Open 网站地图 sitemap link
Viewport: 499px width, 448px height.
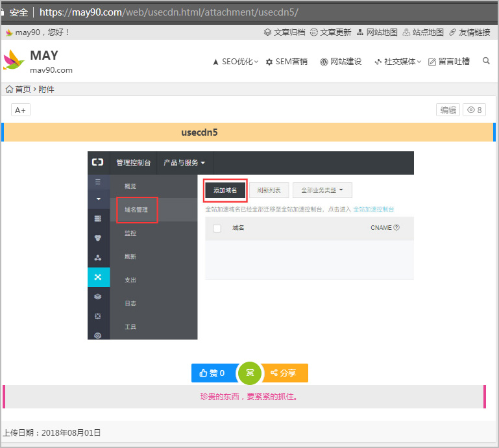pyautogui.click(x=377, y=32)
